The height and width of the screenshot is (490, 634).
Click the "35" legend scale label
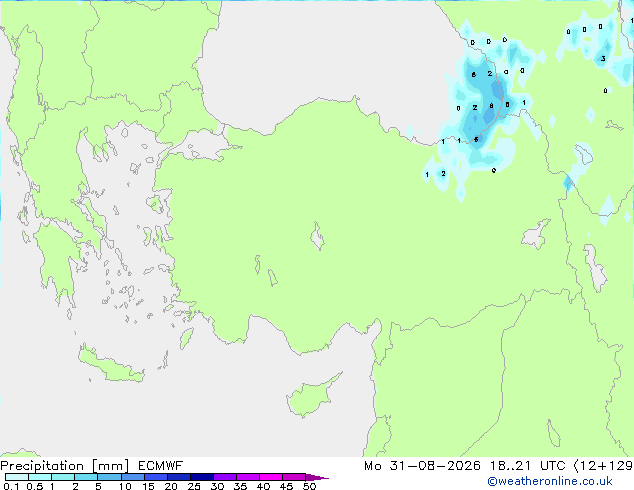(x=240, y=486)
